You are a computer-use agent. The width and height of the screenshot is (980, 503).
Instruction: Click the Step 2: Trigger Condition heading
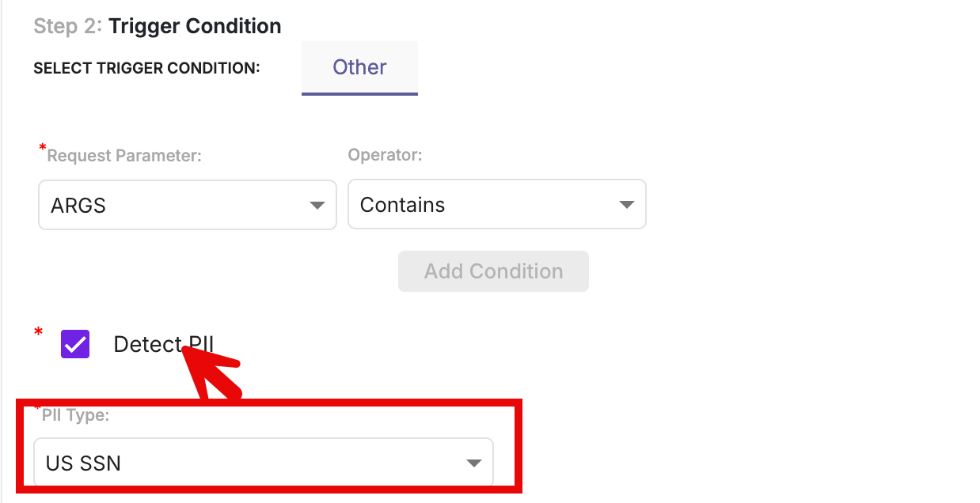[x=157, y=25]
